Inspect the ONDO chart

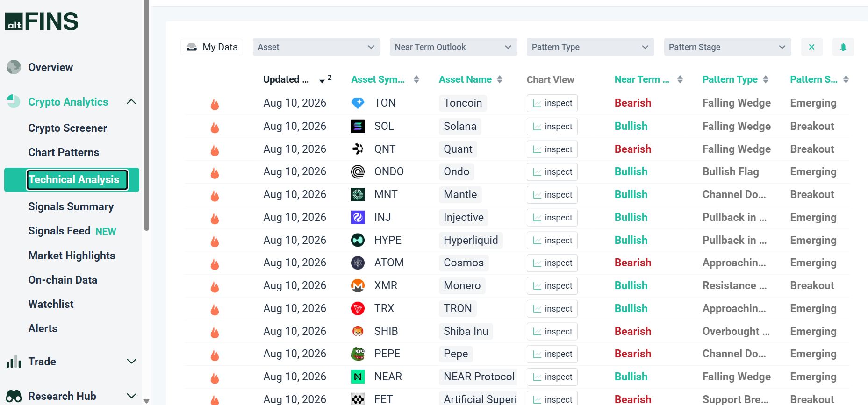552,172
